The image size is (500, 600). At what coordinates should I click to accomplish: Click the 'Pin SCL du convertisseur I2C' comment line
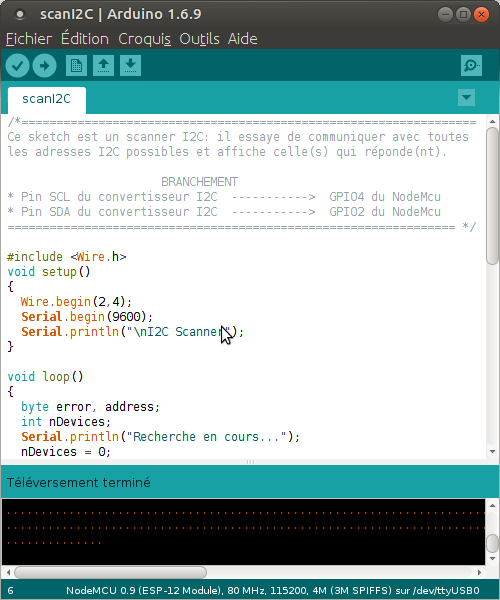tap(224, 197)
